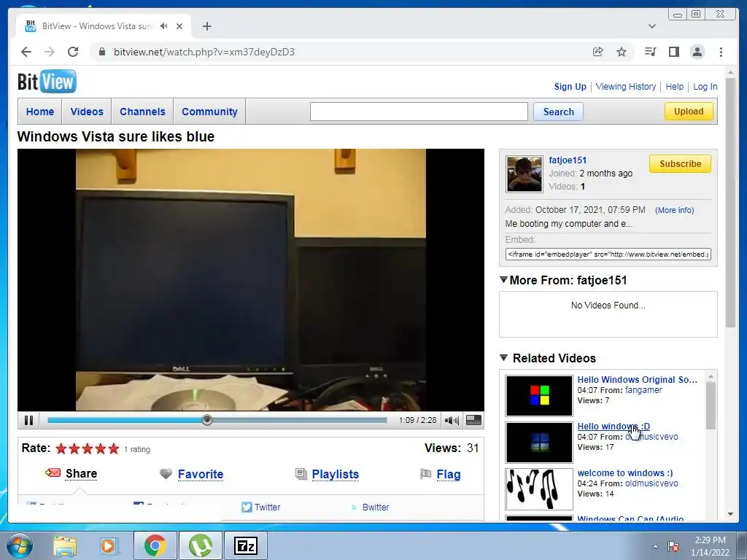Open the Channels navigation tab
This screenshot has width=747, height=560.
coord(142,112)
